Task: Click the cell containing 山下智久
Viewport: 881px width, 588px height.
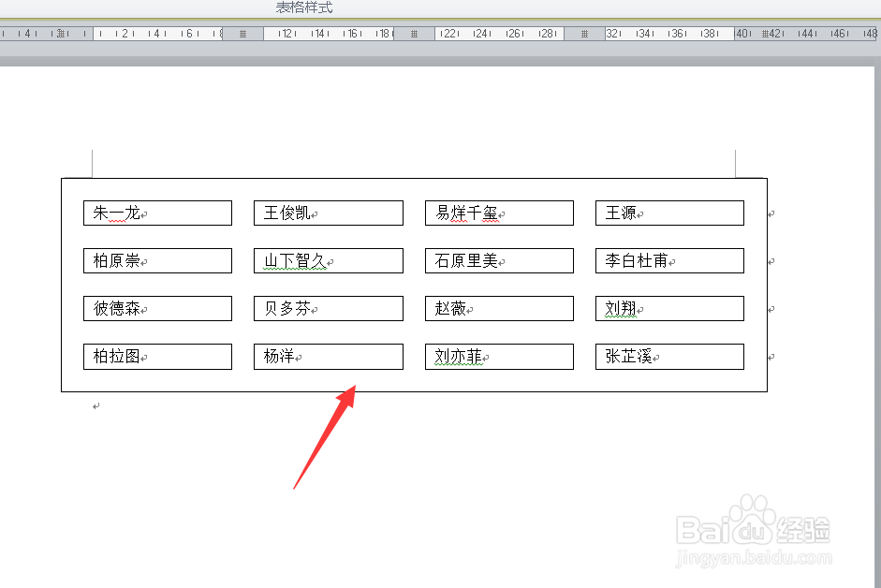Action: coord(328,261)
